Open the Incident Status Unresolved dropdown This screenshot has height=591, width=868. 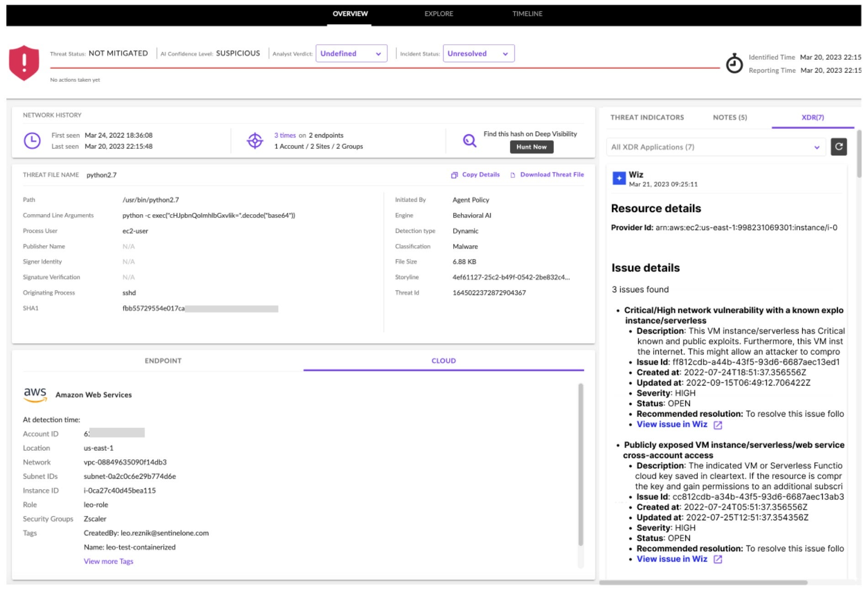(478, 53)
